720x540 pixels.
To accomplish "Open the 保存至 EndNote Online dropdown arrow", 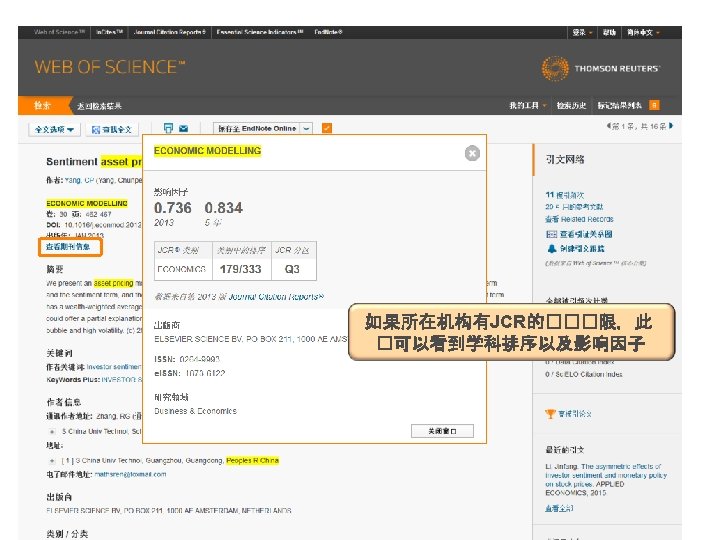I will pyautogui.click(x=306, y=129).
